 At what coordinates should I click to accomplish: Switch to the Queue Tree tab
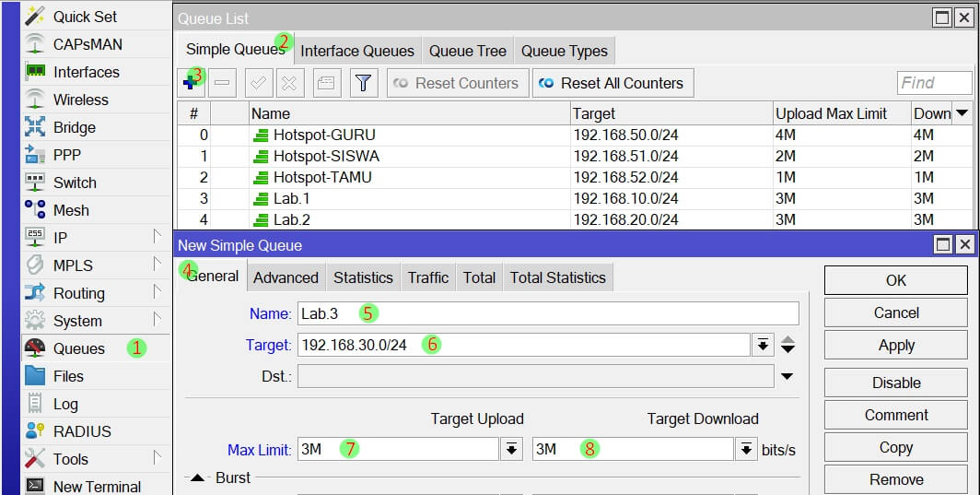tap(467, 51)
